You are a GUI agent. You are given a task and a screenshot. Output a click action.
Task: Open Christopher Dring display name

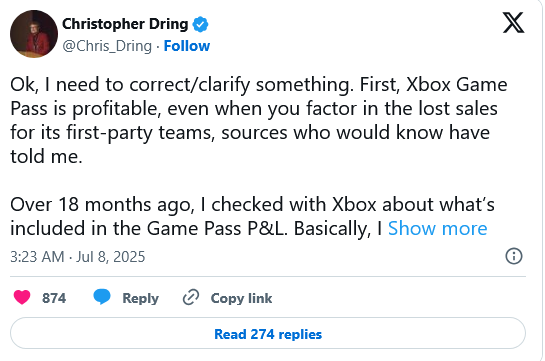tap(125, 24)
